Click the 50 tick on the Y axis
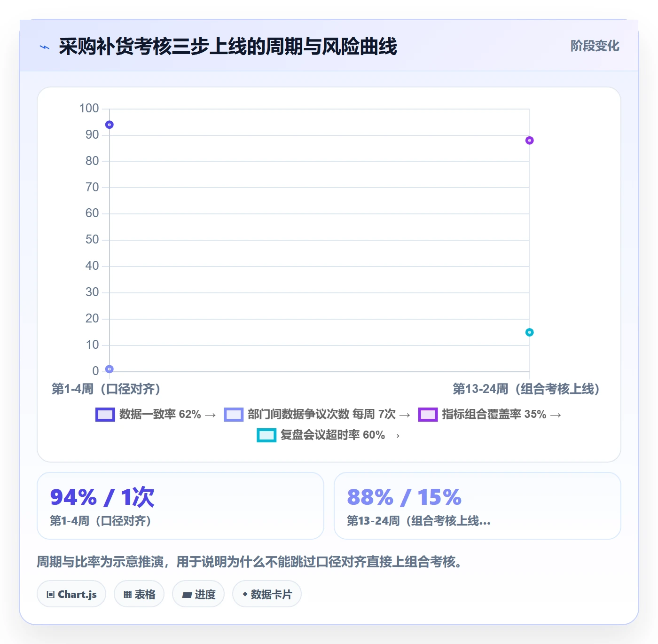The width and height of the screenshot is (658, 644). (x=92, y=240)
